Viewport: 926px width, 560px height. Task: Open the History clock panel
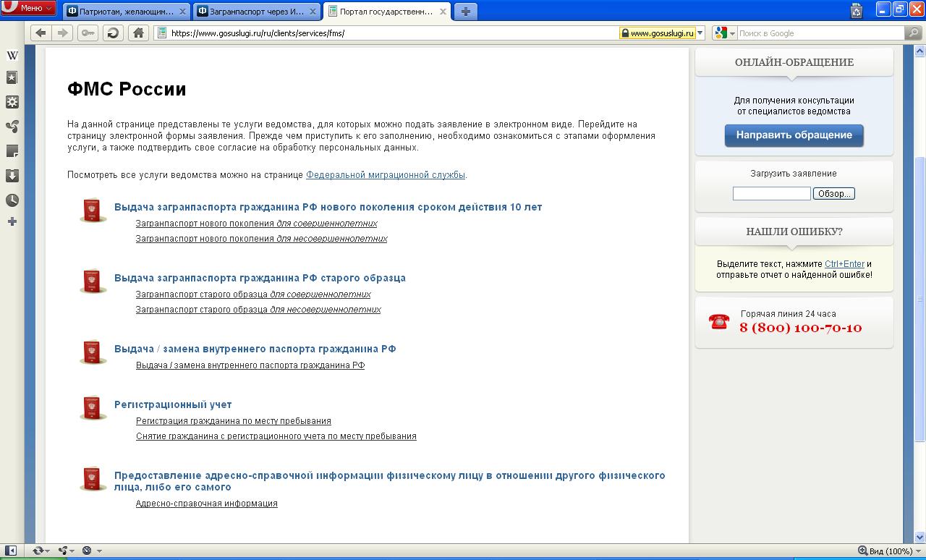coord(12,200)
